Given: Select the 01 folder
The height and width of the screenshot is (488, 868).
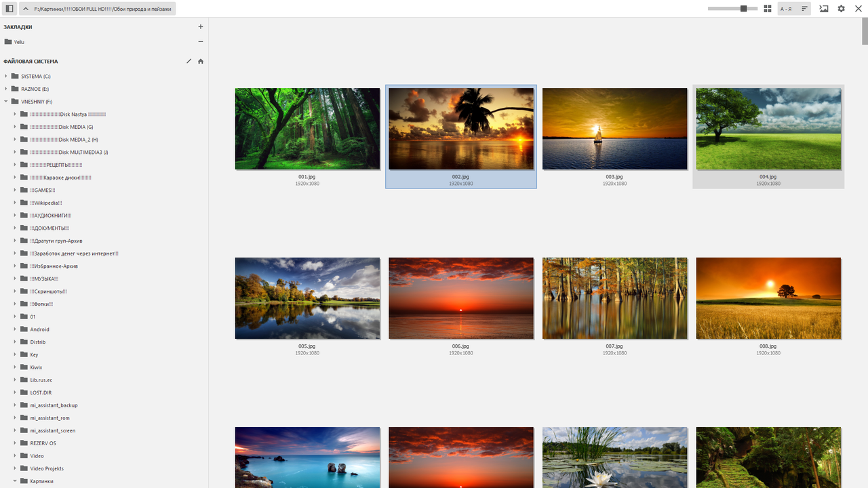Looking at the screenshot, I should [33, 317].
